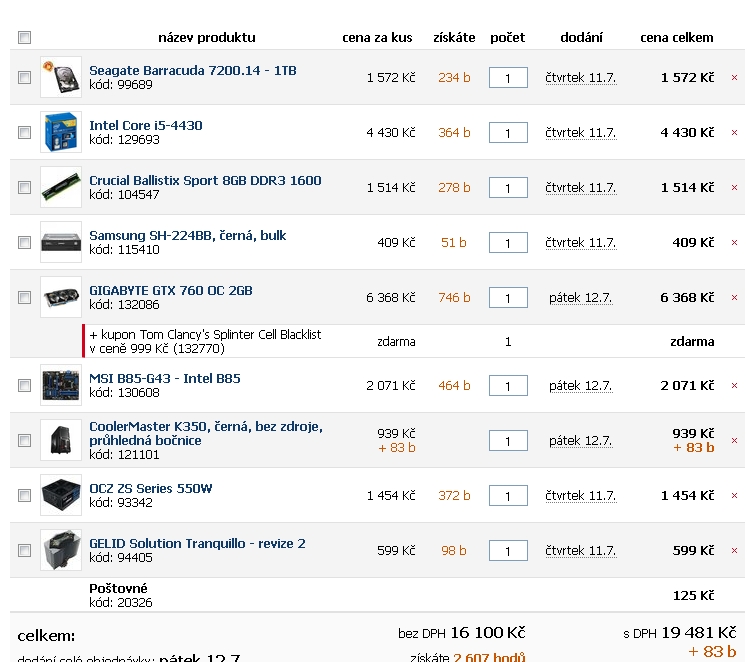Screen dimensions: 747x662
Task: Click the Intel Core i5-4430 product image
Action: pos(61,132)
